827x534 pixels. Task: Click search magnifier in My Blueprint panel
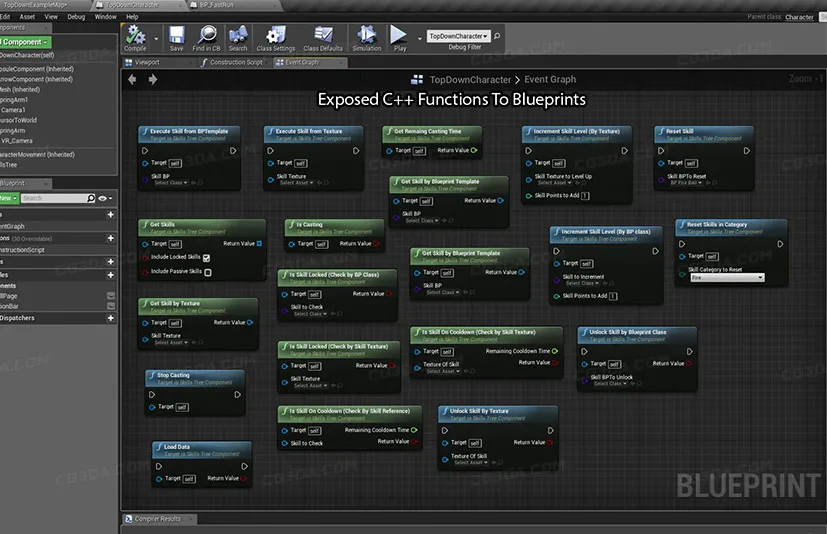[91, 198]
